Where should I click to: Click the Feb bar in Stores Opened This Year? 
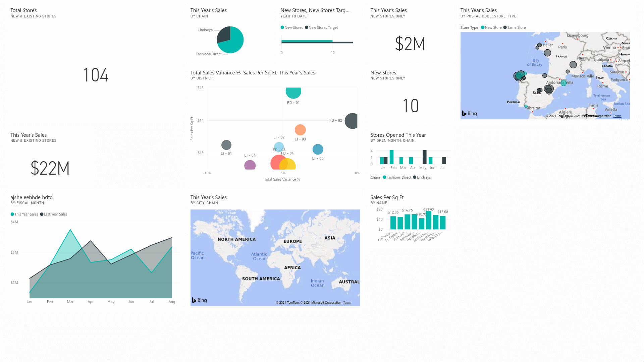coord(391,158)
